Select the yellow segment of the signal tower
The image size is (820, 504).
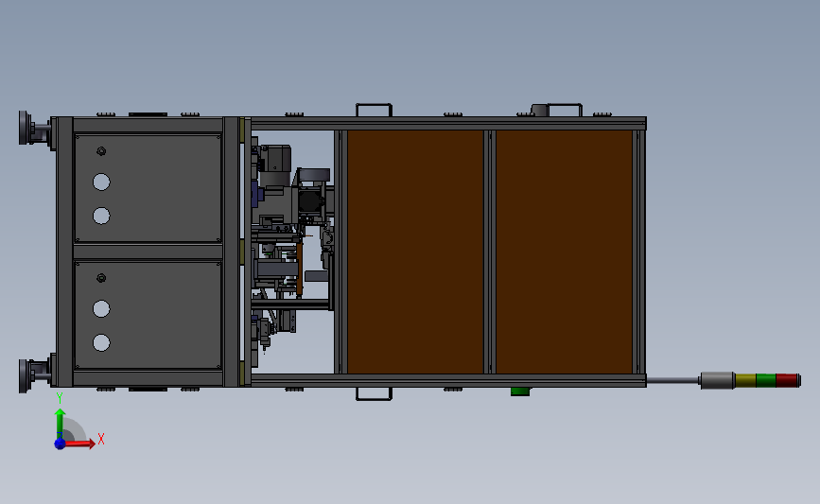pyautogui.click(x=745, y=380)
